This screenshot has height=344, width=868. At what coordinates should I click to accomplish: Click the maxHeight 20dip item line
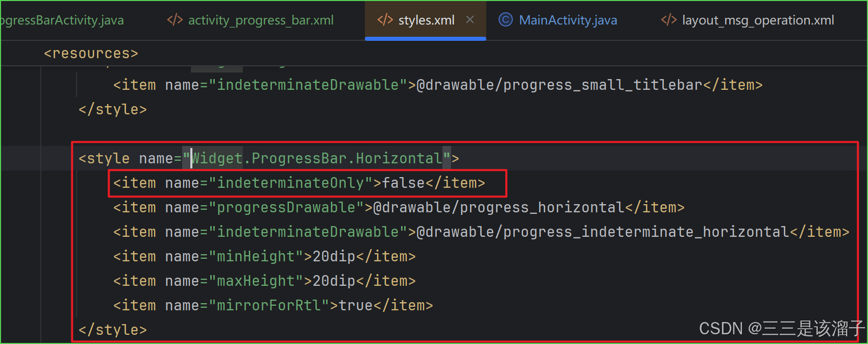click(x=264, y=281)
